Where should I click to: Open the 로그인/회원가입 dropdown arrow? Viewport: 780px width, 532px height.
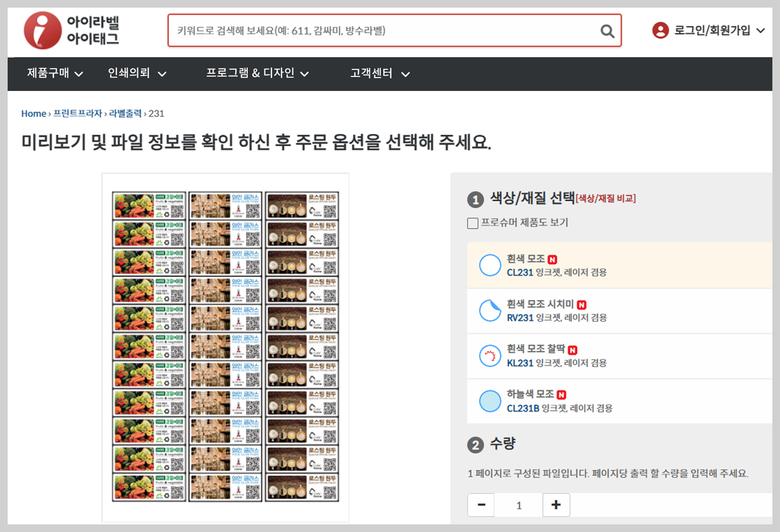click(760, 30)
